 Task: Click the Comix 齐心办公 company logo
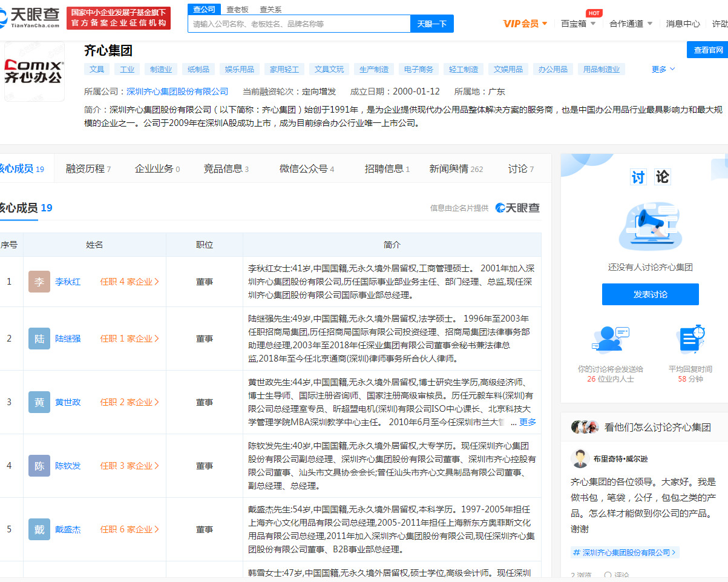tap(34, 71)
